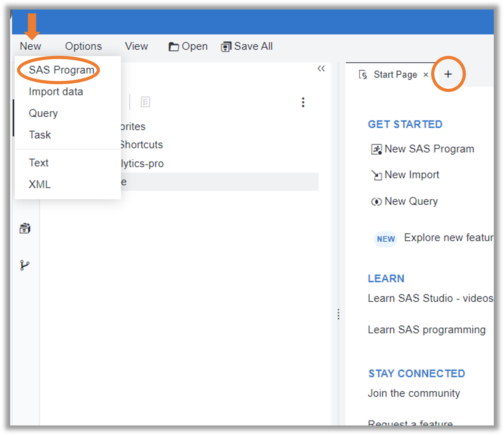Collapse the navigation pane with double chevron
This screenshot has height=435, width=504.
[321, 69]
